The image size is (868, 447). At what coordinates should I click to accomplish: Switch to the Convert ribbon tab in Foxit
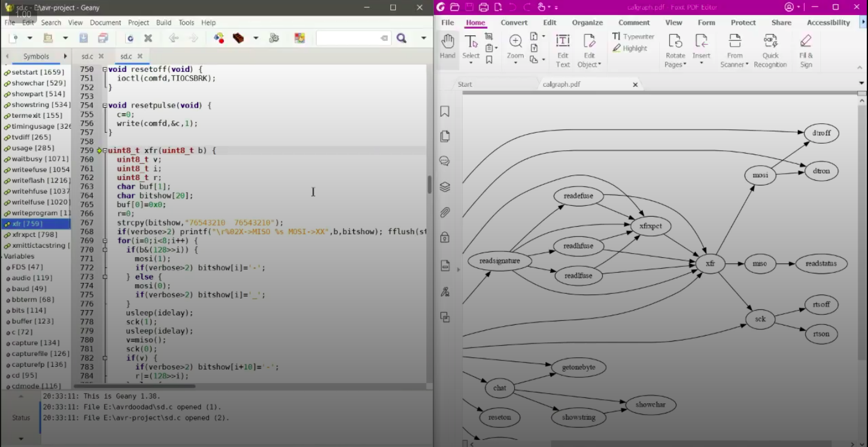coord(514,23)
